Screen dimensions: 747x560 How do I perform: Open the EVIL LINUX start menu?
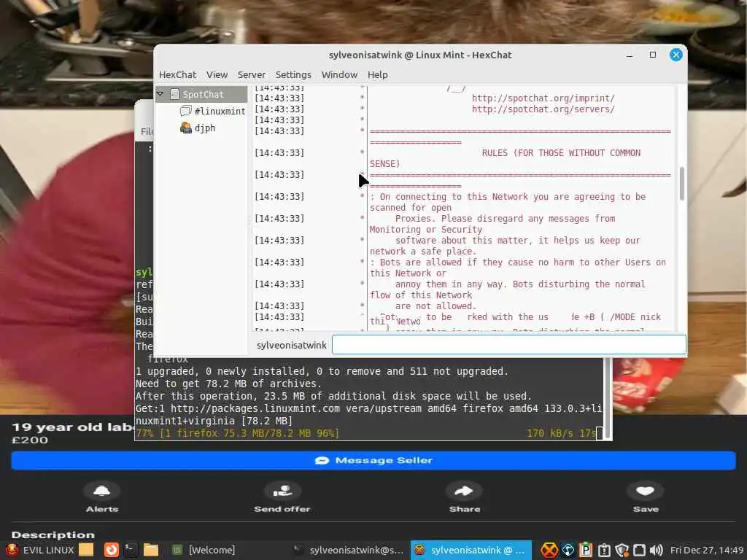(39, 550)
